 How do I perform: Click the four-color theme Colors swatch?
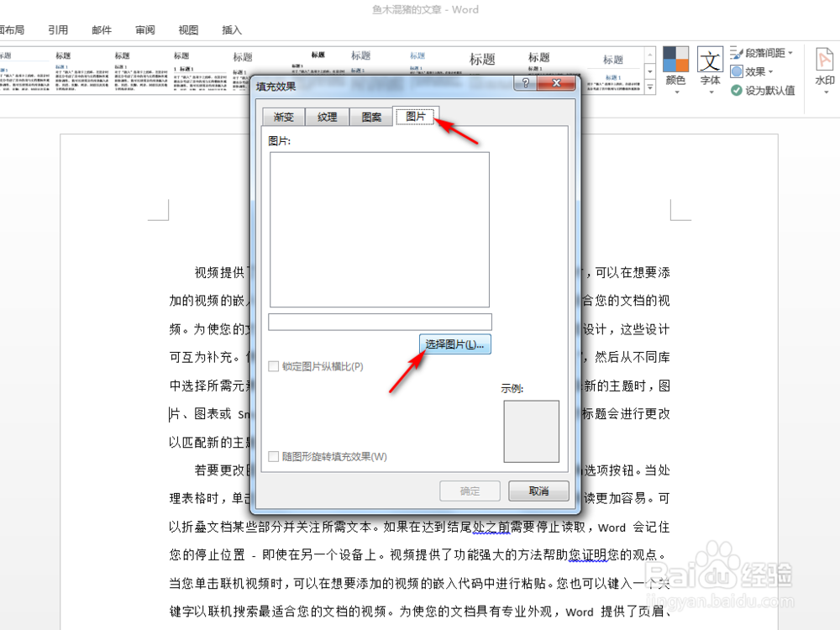click(x=675, y=59)
